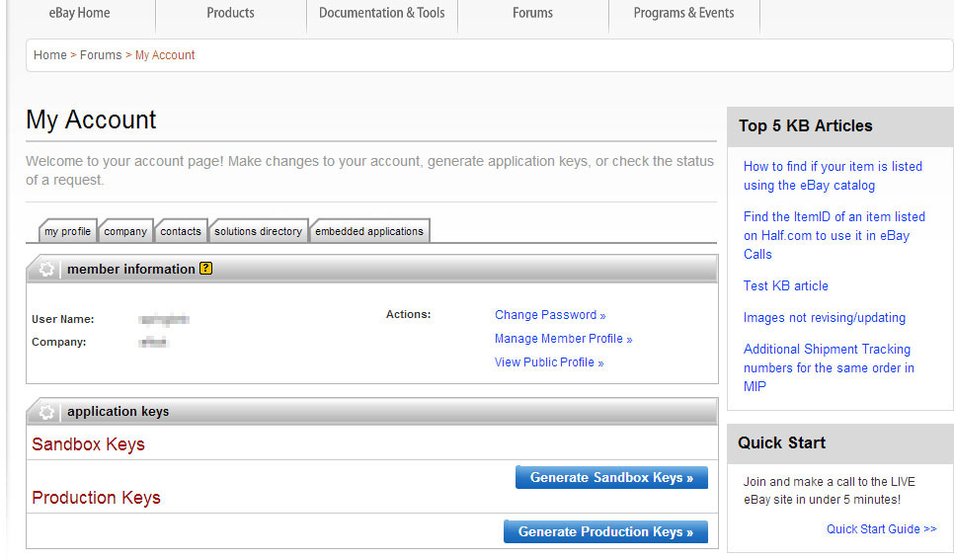Click the 'application keys' section title
Image resolution: width=954 pixels, height=560 pixels.
pyautogui.click(x=119, y=412)
